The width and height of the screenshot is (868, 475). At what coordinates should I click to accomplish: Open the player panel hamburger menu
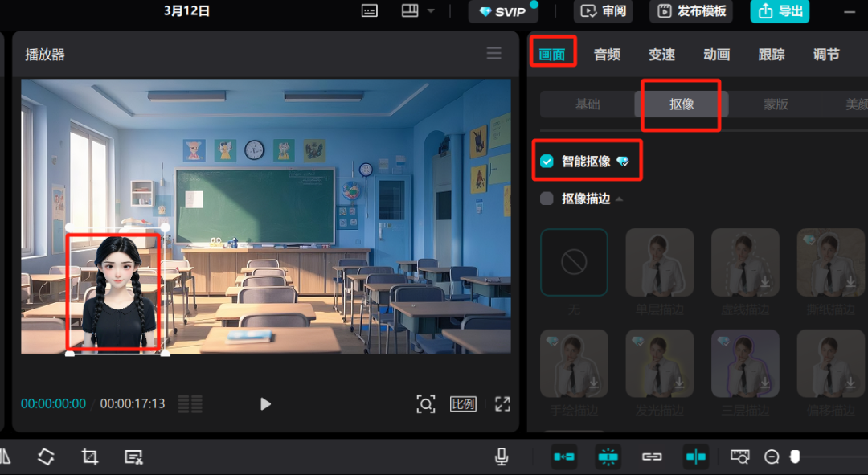[493, 53]
